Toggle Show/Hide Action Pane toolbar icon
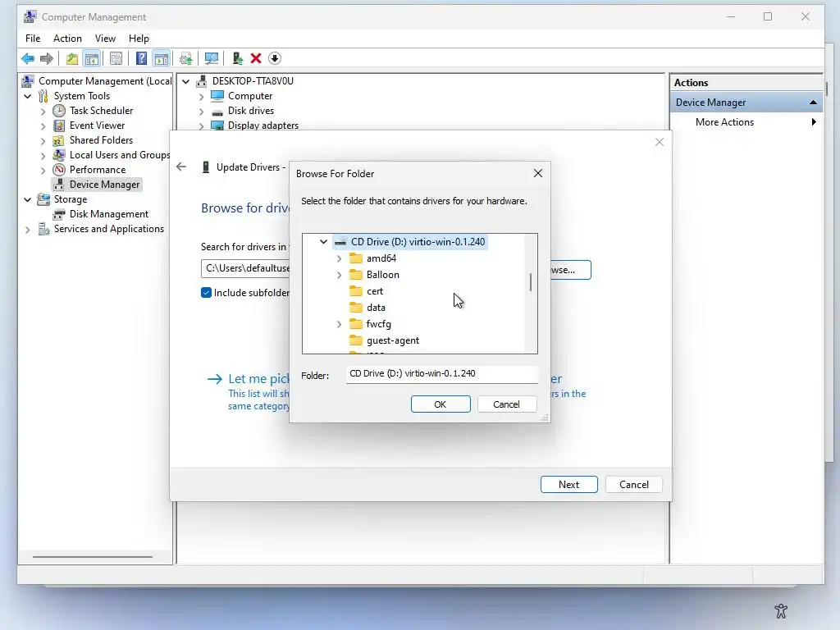Screen dimensions: 840x630 point(162,58)
